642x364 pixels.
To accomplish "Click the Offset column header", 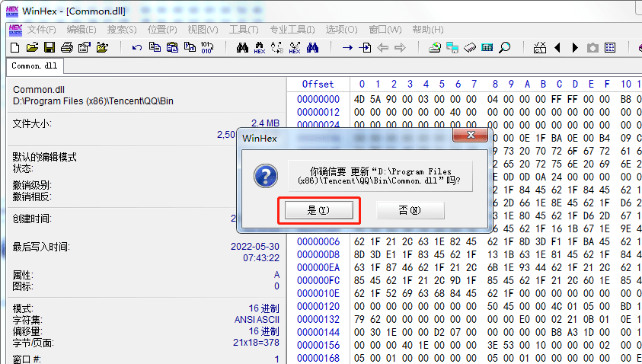I will 318,84.
